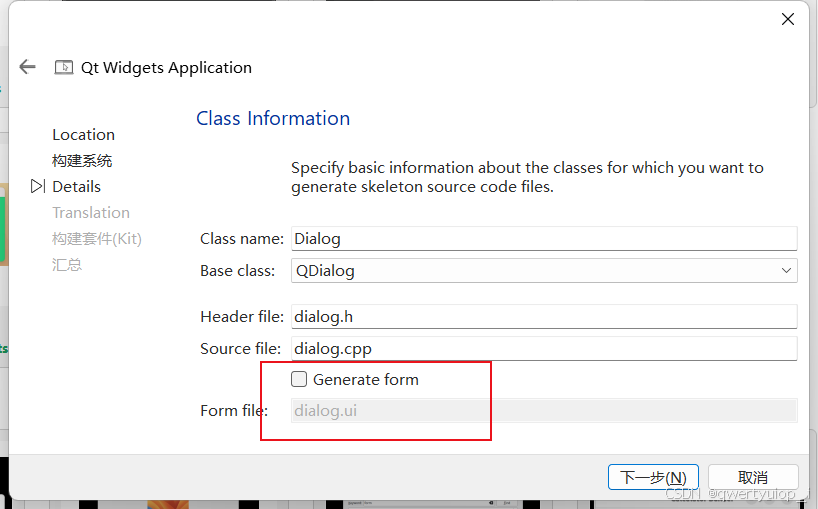Select the 构建系统 step in sidebar

click(82, 161)
